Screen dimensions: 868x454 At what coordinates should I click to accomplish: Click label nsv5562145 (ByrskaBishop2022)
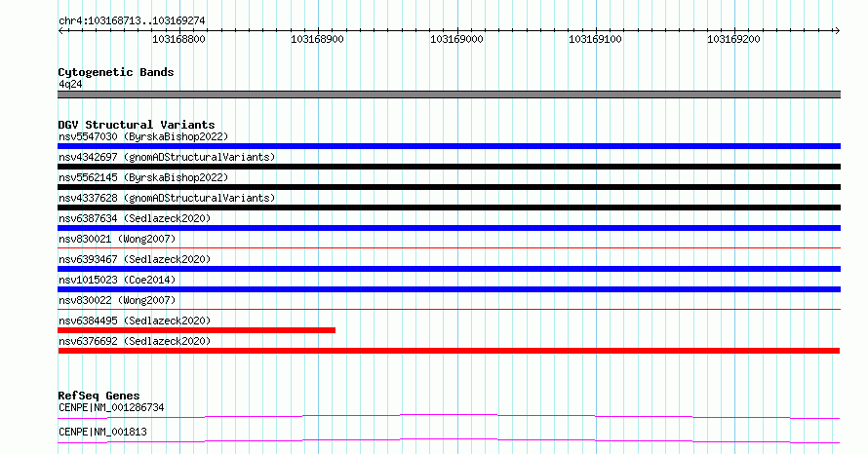coord(143,177)
